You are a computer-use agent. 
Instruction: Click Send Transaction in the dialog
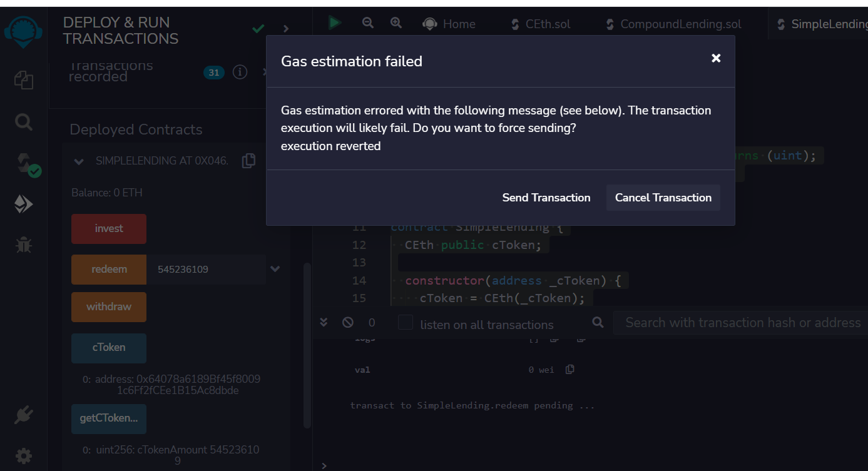pos(546,198)
